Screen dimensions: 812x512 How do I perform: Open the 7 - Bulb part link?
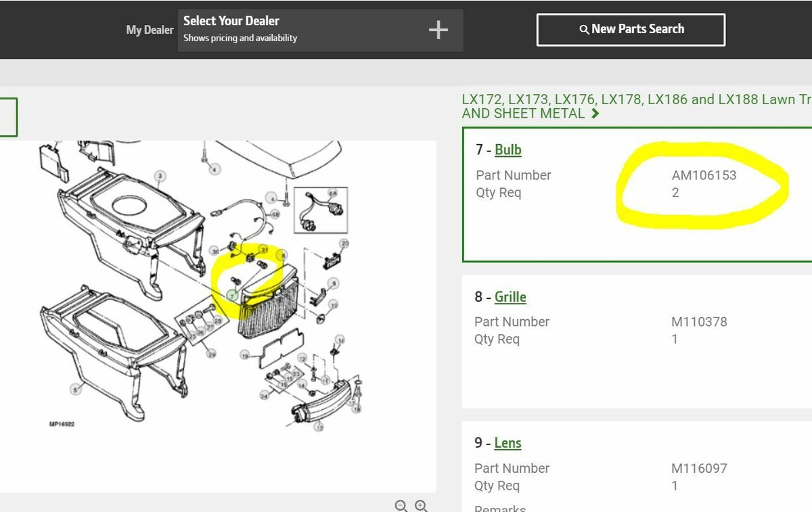click(x=507, y=150)
